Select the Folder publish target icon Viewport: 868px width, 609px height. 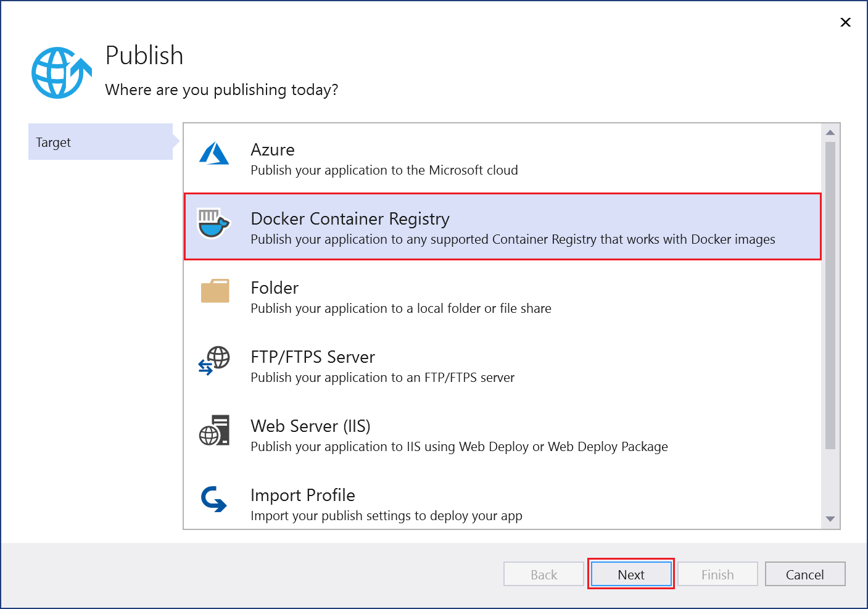214,292
